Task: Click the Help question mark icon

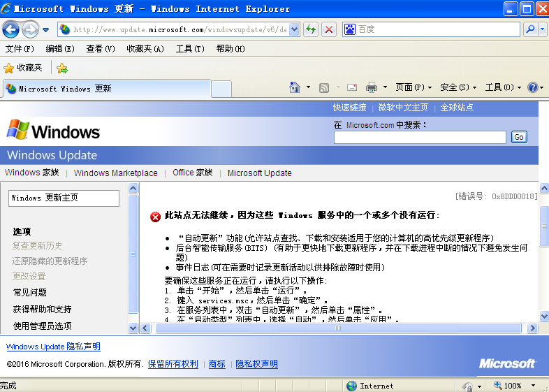Action: [532, 87]
